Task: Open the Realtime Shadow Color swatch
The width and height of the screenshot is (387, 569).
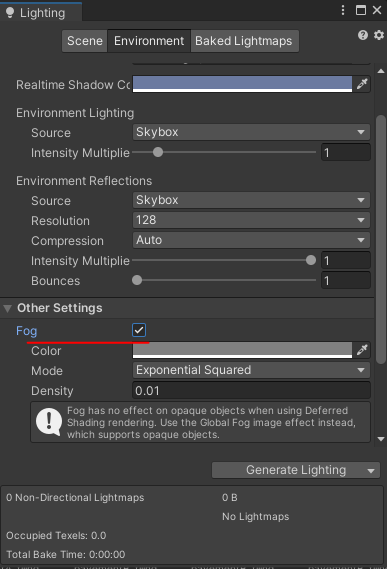Action: 242,84
